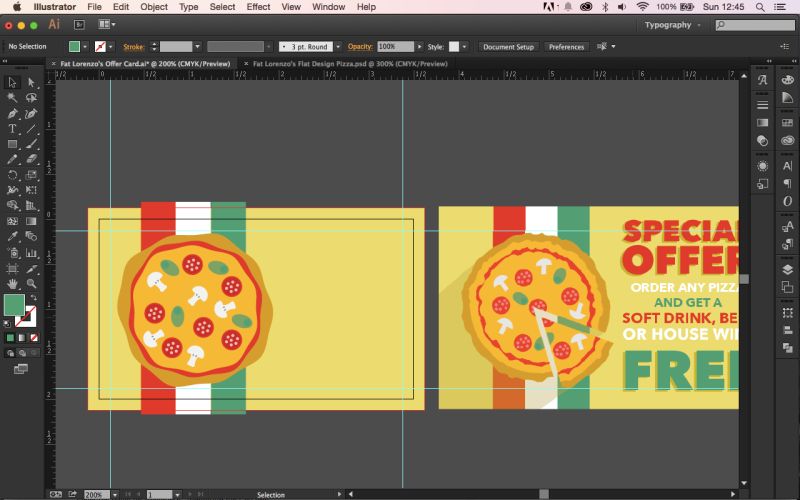The width and height of the screenshot is (800, 500).
Task: Change the screen mode button
Action: [21, 369]
